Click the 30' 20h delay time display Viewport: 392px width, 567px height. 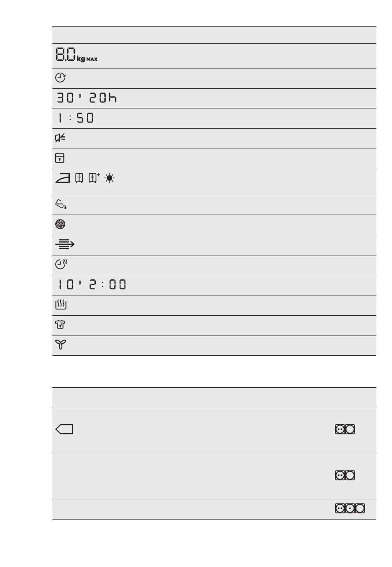(x=87, y=98)
